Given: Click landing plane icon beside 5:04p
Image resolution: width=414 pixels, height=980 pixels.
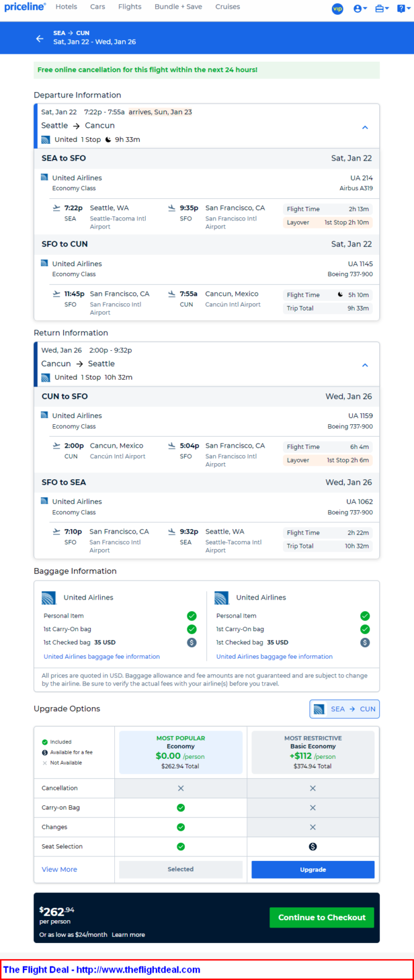Looking at the screenshot, I should pos(172,446).
